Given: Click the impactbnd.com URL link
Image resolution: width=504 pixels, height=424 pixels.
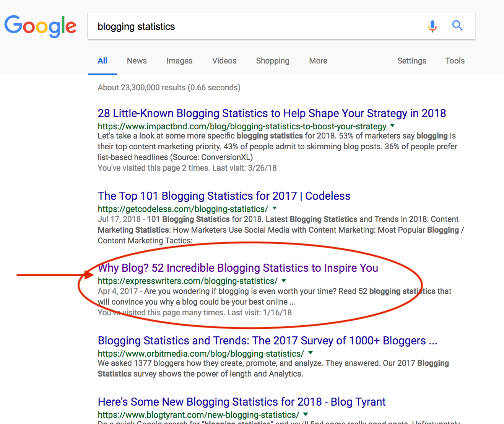Looking at the screenshot, I should [242, 126].
